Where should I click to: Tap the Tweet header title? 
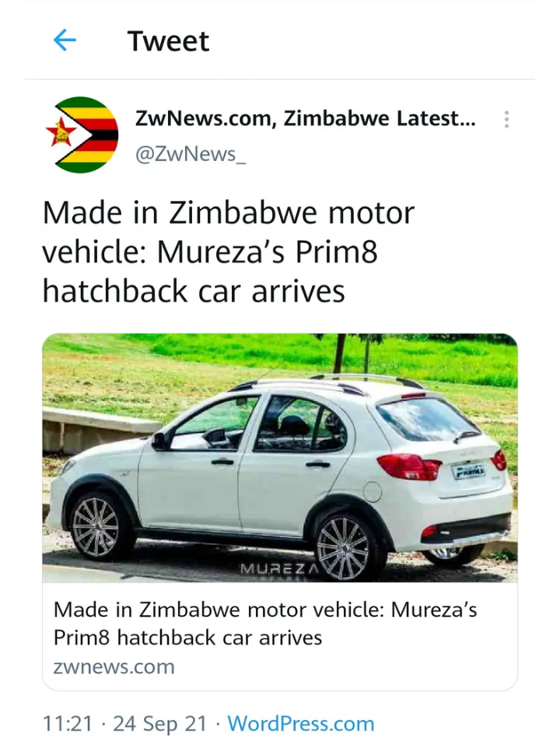(x=168, y=40)
